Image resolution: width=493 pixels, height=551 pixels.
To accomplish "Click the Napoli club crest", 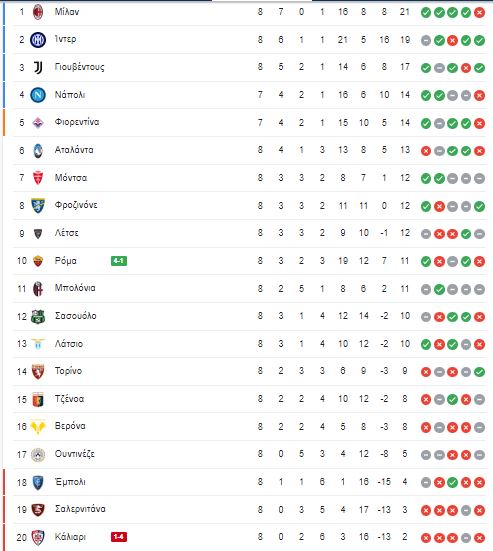I will (38, 95).
